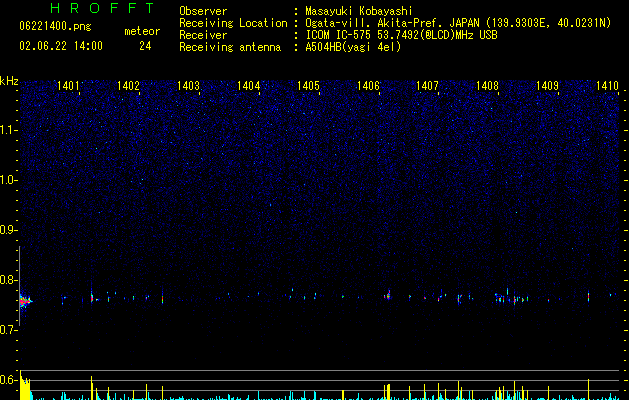Click the kHz axis unit label
629x400 pixels.
9,81
